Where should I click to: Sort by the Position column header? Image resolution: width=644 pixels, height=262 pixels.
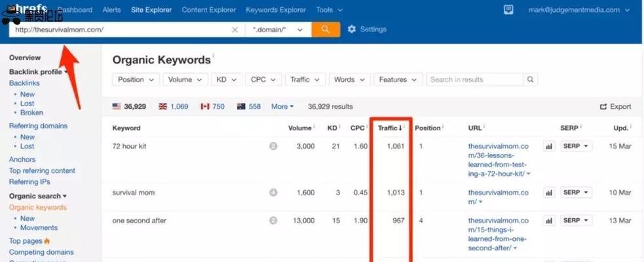tap(428, 128)
